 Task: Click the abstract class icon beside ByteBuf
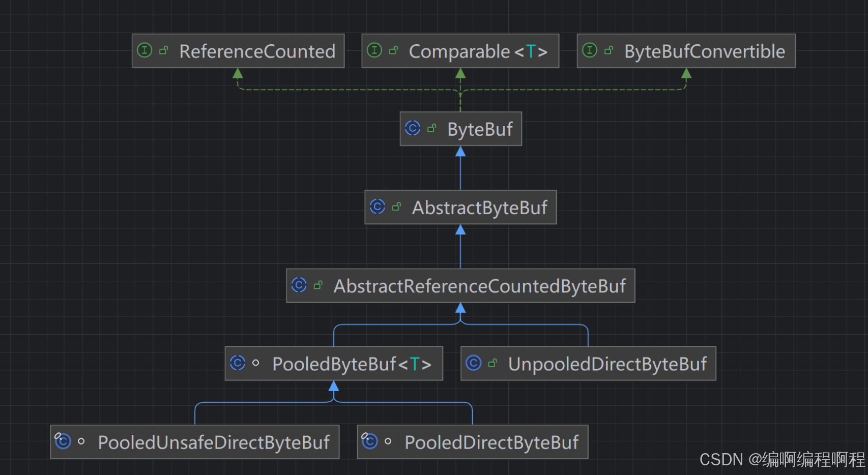413,128
